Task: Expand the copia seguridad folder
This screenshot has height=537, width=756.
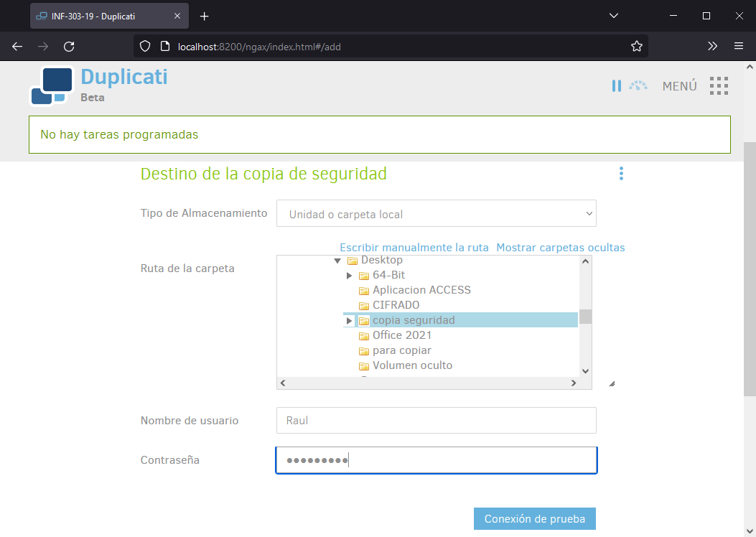Action: pos(350,321)
